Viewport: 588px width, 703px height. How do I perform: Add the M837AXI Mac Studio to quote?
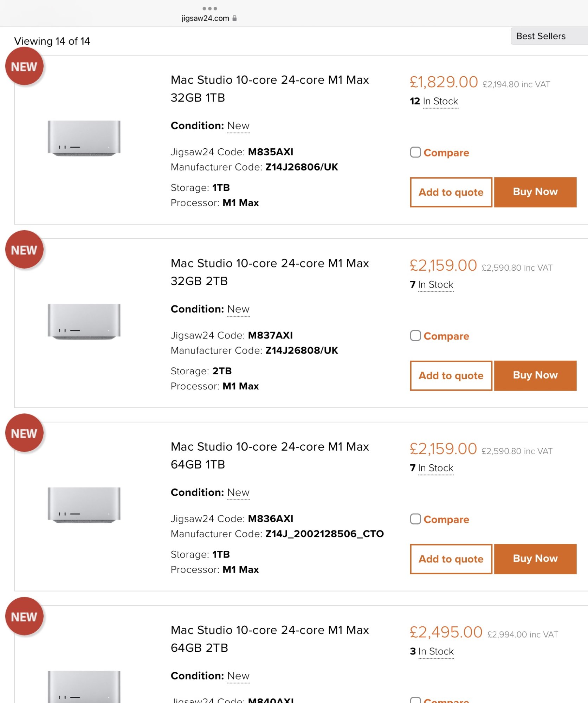click(451, 375)
